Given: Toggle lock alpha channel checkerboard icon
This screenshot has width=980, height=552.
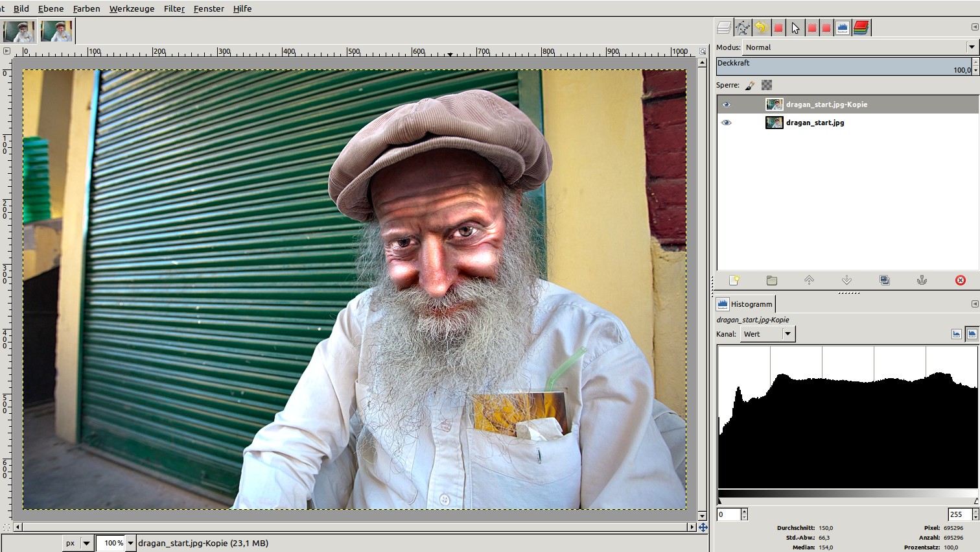Looking at the screenshot, I should 767,85.
